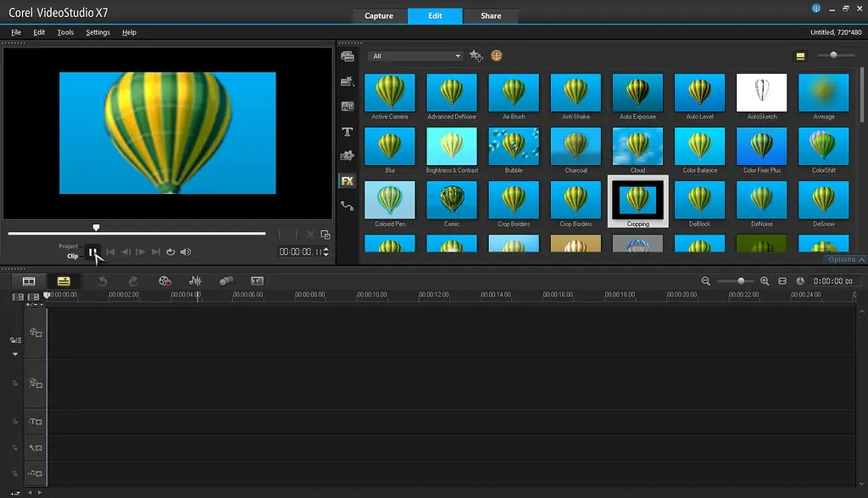Pause the preview playback
This screenshot has width=868, height=498.
[x=92, y=252]
